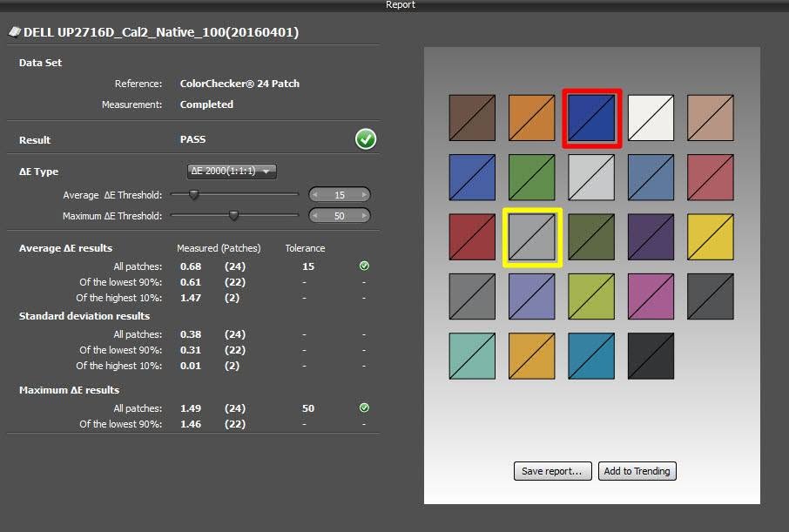Click the 0.01 standard deviation value
789x532 pixels.
coord(191,366)
